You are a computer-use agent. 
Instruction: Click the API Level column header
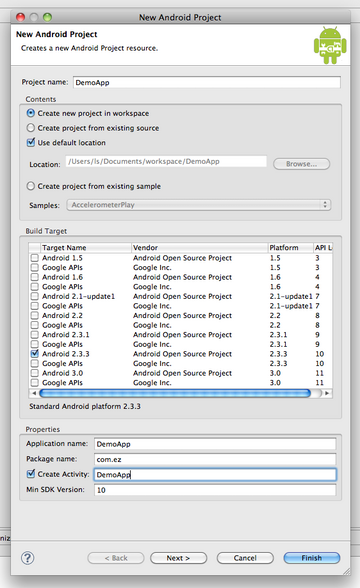pyautogui.click(x=323, y=248)
